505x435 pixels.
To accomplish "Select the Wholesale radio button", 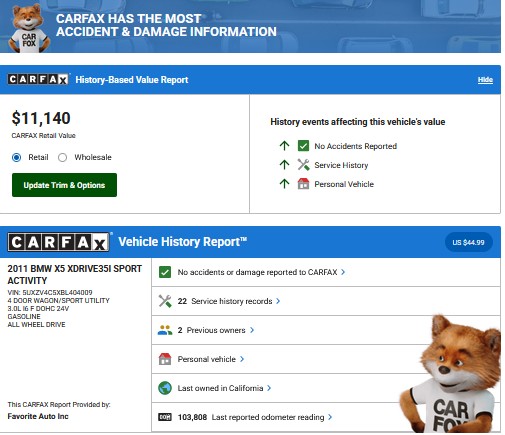I will click(62, 157).
